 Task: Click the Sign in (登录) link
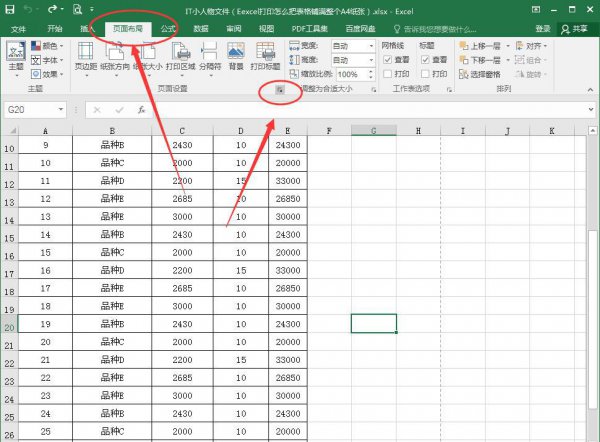[543, 29]
